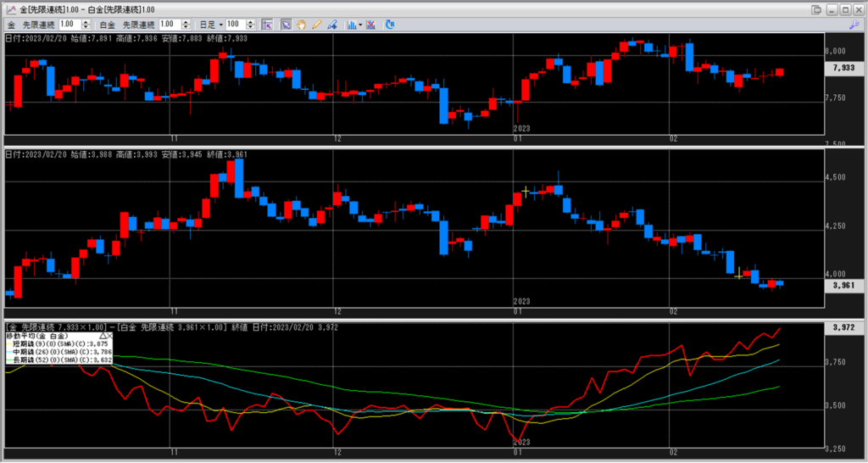Click the blue eraser tool icon
This screenshot has height=463, width=868.
coord(331,25)
